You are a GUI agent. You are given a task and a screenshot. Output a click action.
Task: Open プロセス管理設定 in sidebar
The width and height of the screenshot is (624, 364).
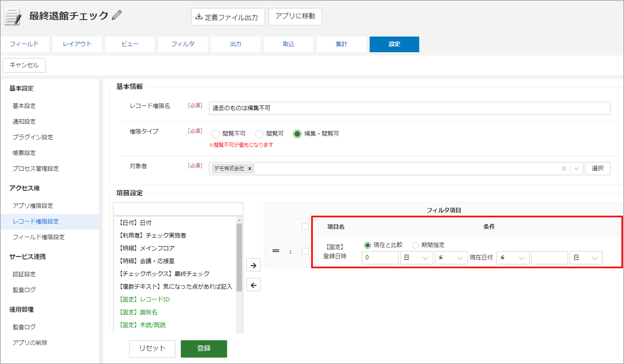pos(36,168)
